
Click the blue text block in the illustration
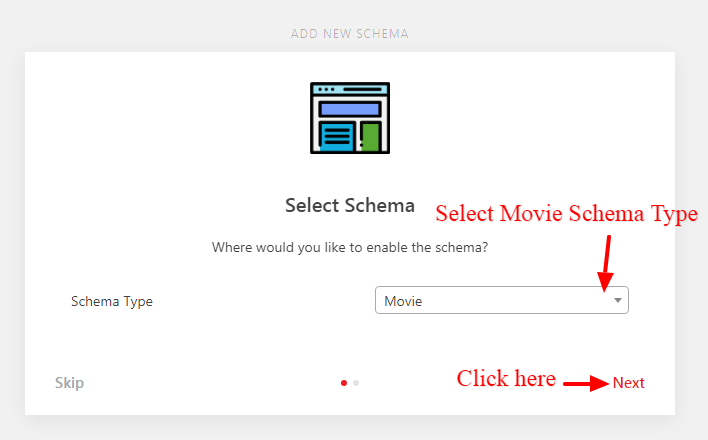(337, 137)
